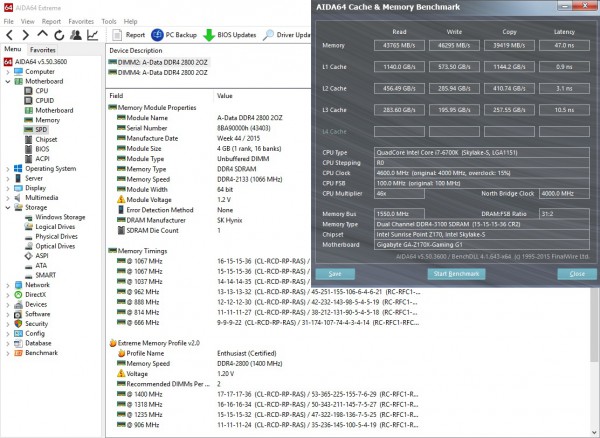
Task: Select the Database tree item
Action: click(33, 343)
